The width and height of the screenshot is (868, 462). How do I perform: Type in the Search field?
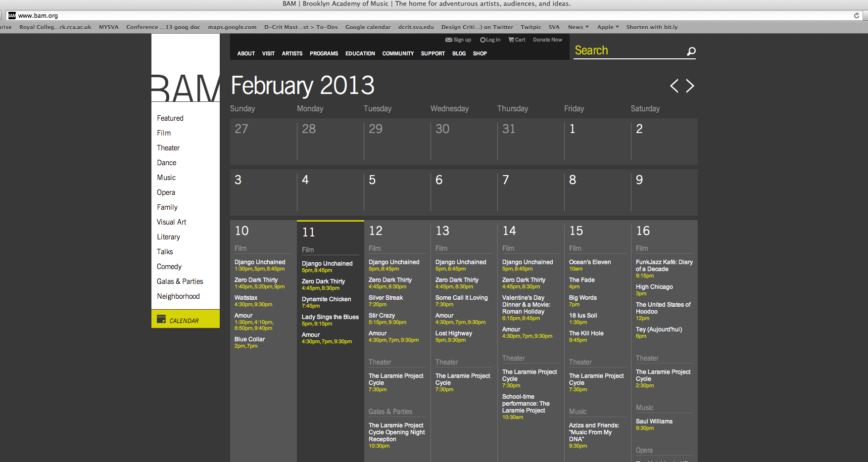[627, 51]
